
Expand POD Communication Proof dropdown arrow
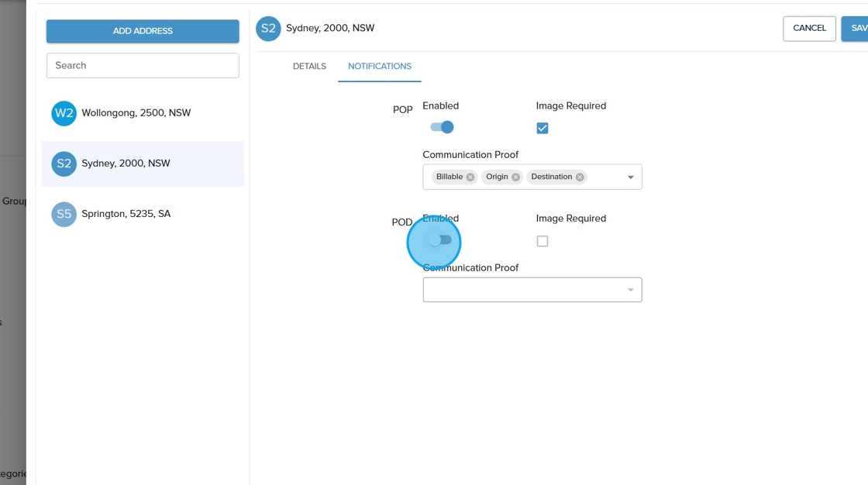coord(630,290)
